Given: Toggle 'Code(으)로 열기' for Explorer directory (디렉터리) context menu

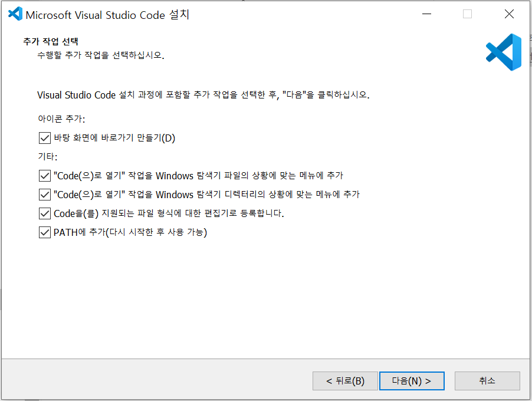Looking at the screenshot, I should pos(45,195).
